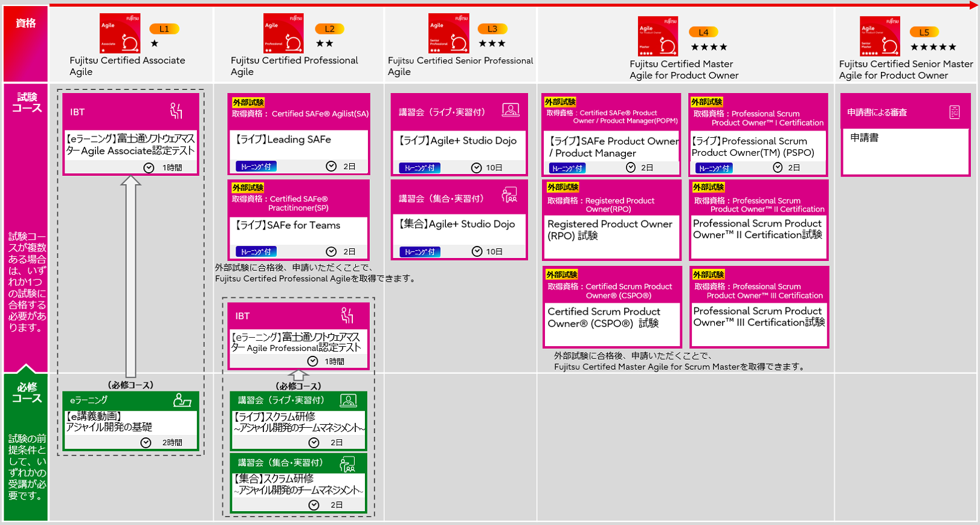Click the live lecture icon on Agile+ Studio Dojo card
Viewport: 980px width, 525px height.
click(511, 111)
